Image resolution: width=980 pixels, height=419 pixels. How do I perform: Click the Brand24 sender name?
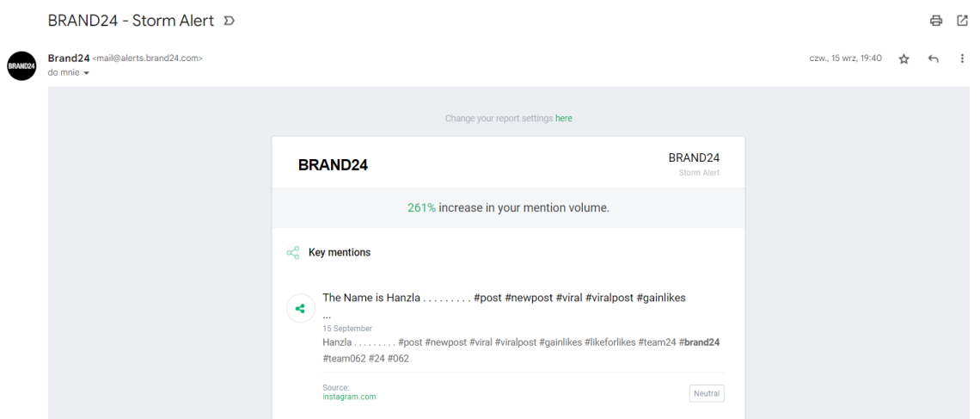(x=69, y=59)
